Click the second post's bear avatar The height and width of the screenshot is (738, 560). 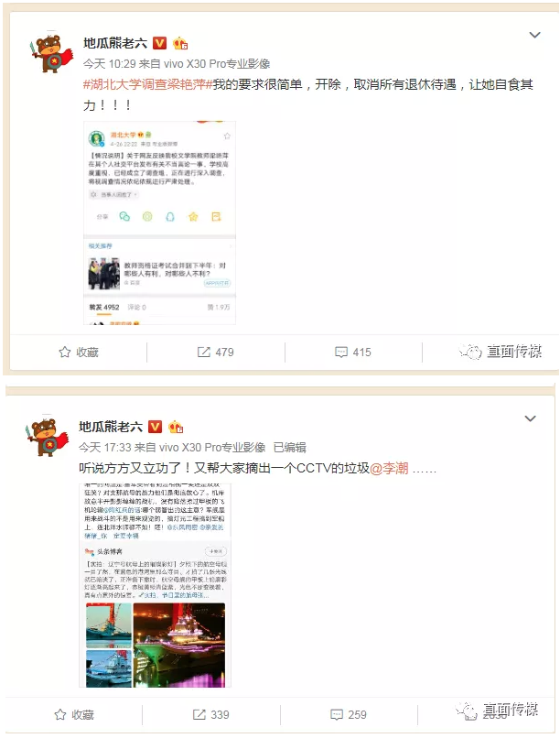coord(48,435)
